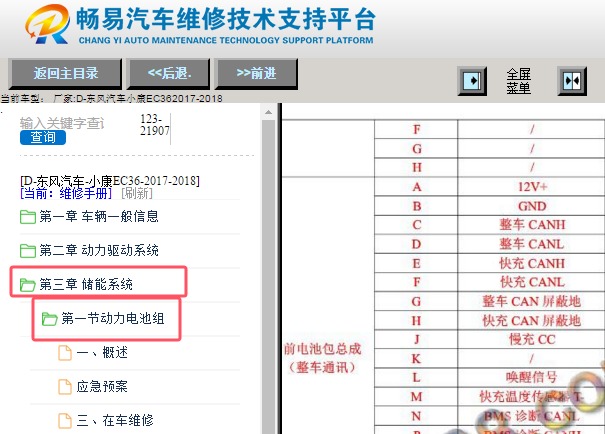Click the 查询 search button
This screenshot has width=605, height=434.
pos(43,137)
